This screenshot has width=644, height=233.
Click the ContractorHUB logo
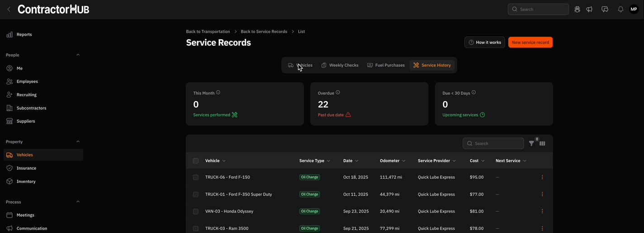(x=53, y=9)
